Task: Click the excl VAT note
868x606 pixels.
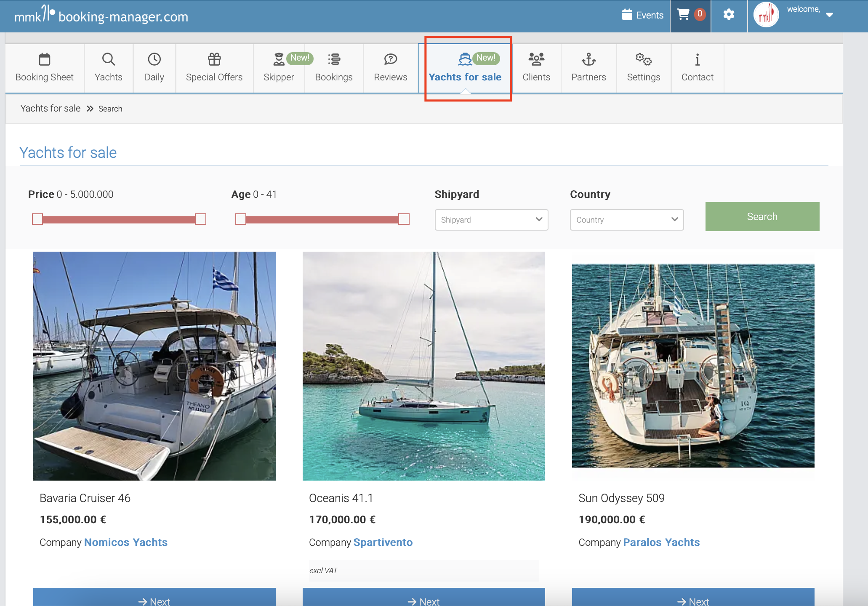Action: (323, 571)
